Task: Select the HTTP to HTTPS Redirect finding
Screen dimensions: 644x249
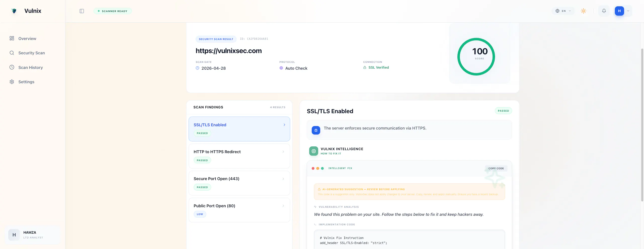Action: 239,156
